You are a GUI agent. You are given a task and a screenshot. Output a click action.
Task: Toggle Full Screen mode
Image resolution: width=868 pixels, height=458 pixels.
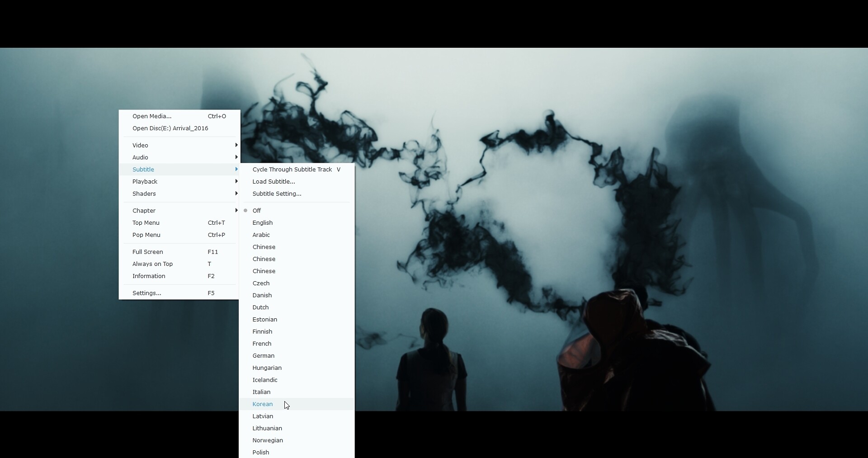click(x=147, y=252)
